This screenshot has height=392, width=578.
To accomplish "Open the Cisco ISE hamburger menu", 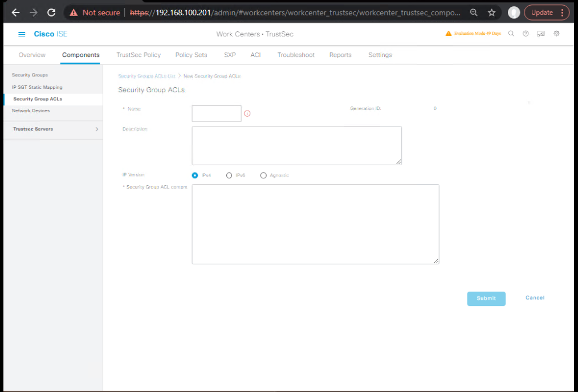I will (22, 34).
